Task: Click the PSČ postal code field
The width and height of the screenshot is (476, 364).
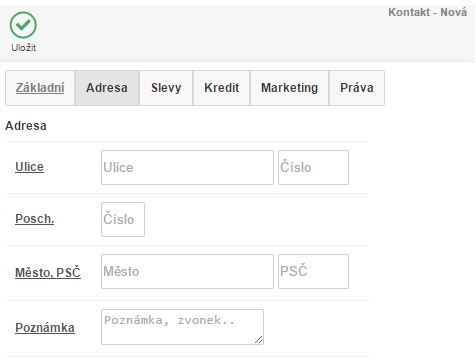Action: pyautogui.click(x=313, y=271)
